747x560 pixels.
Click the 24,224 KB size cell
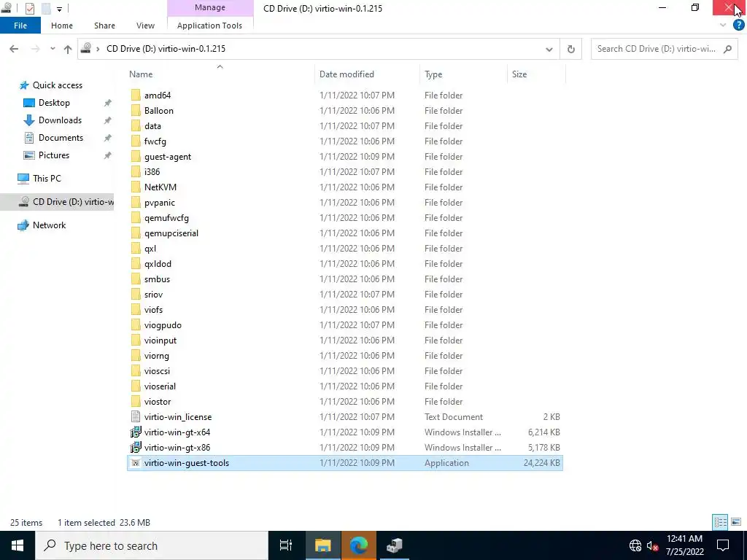542,463
